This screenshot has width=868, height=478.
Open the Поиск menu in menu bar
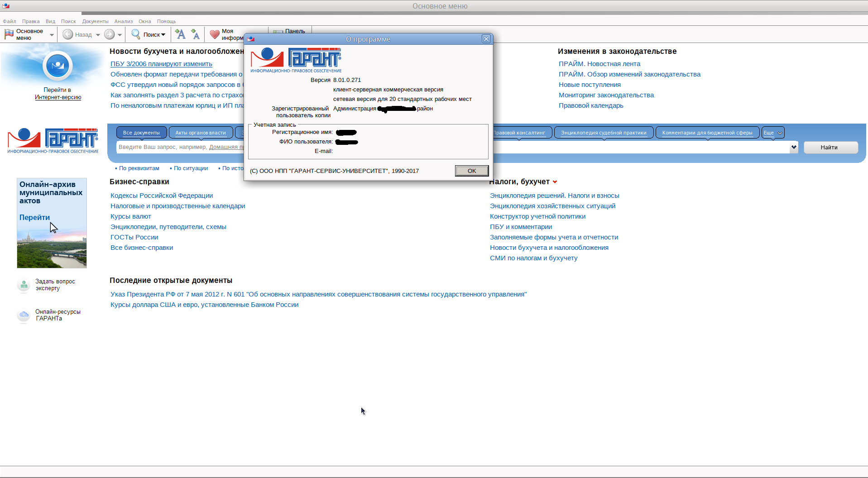pyautogui.click(x=68, y=21)
